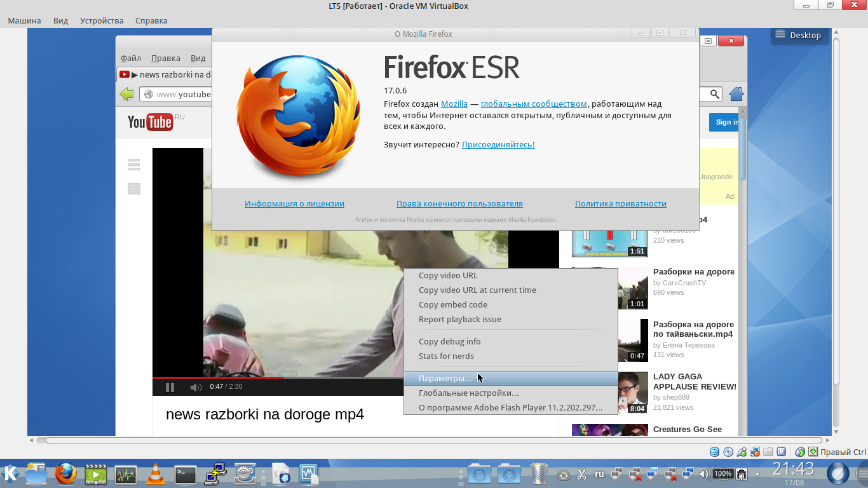Open the VirtualBox Справка menu
Viewport: 868px width, 488px height.
[151, 20]
